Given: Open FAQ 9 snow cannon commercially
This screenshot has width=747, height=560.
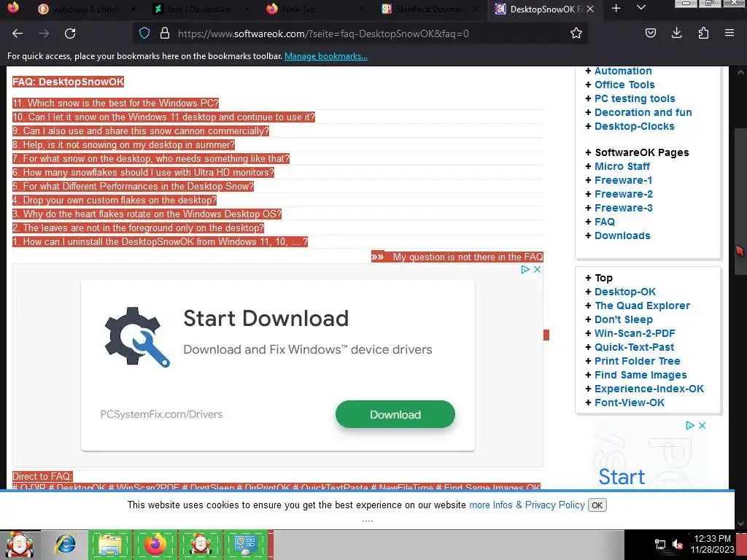Looking at the screenshot, I should [141, 131].
